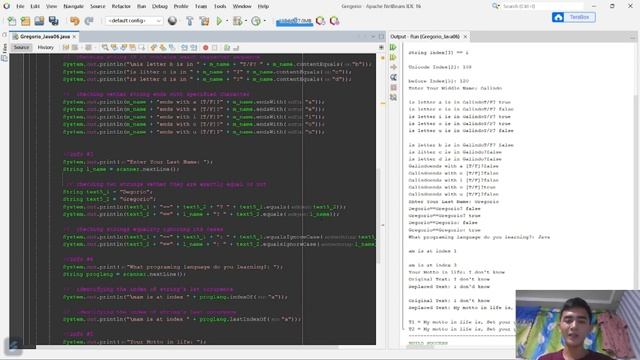Expand the Debug project dropdown arrow
Image resolution: width=640 pixels, height=360 pixels.
tap(246, 21)
